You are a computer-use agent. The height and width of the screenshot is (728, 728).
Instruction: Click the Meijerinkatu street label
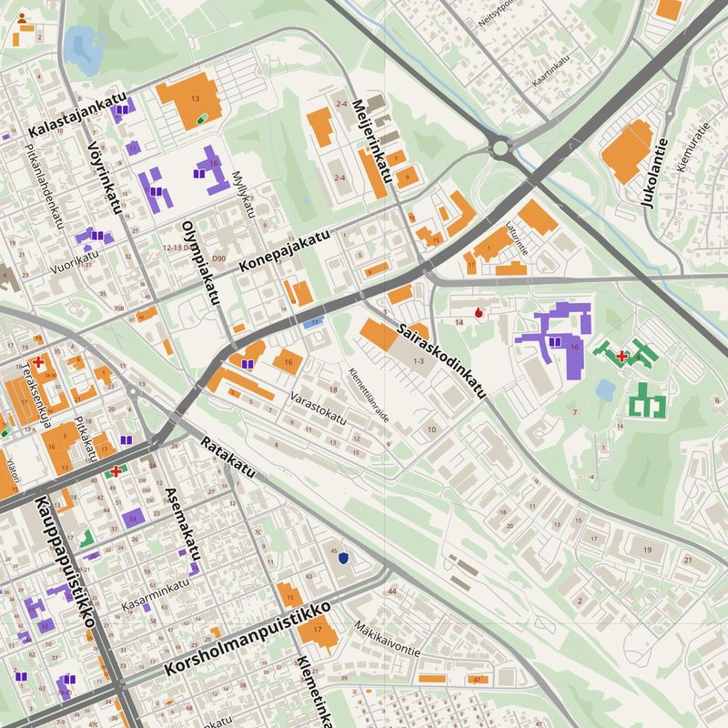tap(372, 141)
